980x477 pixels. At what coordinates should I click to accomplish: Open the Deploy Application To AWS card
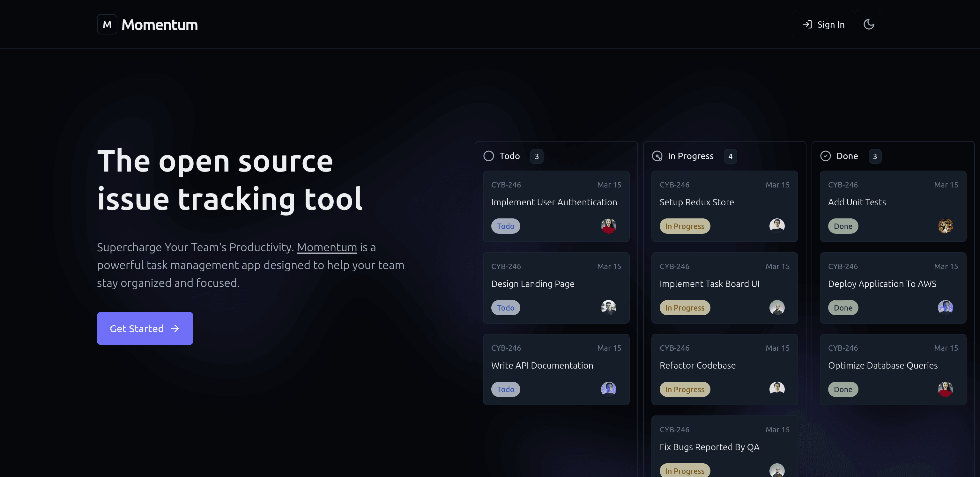(893, 288)
